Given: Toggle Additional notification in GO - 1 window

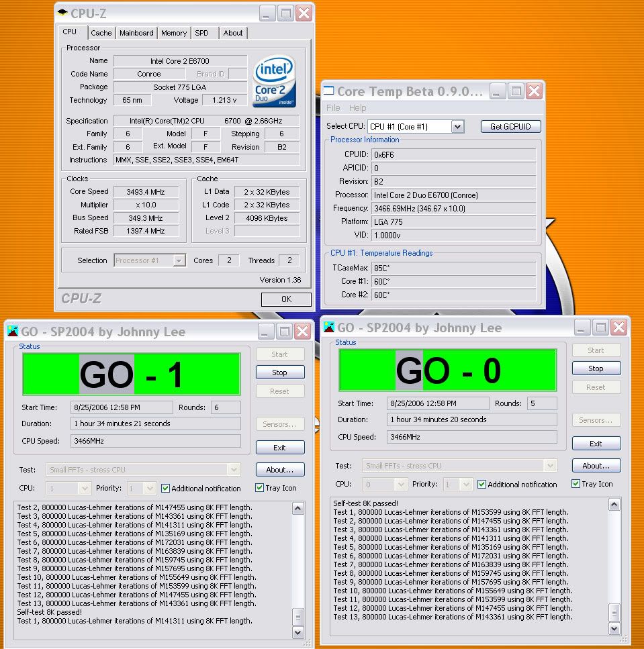Looking at the screenshot, I should point(165,489).
